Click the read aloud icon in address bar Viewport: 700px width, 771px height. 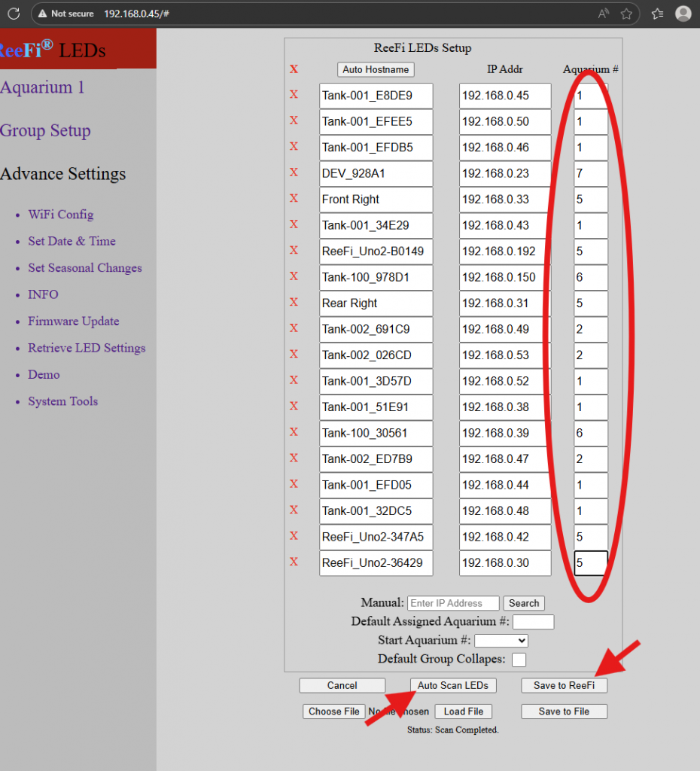(x=604, y=14)
